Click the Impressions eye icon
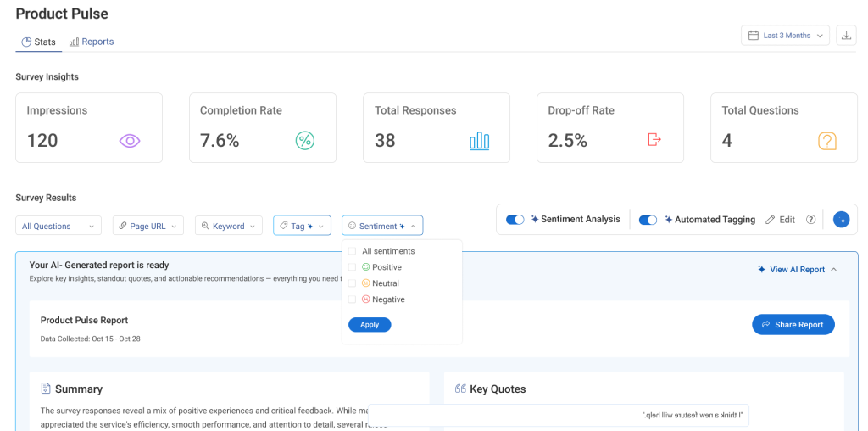Image resolution: width=868 pixels, height=431 pixels. [130, 141]
